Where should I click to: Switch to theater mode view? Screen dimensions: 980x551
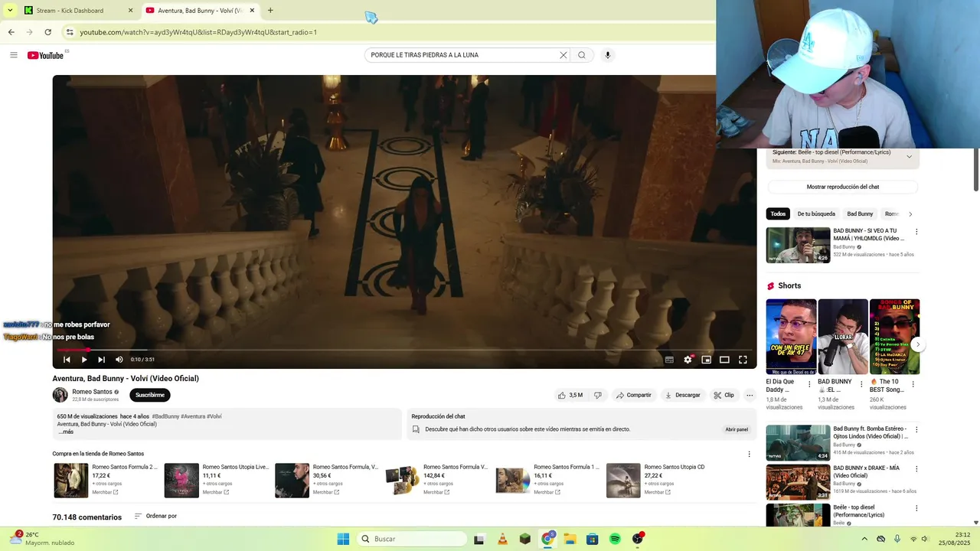724,360
